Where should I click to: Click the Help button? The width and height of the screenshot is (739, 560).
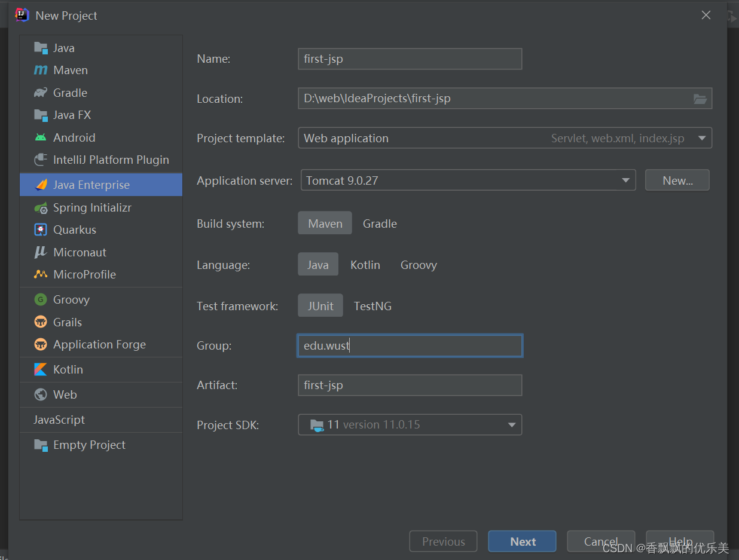(x=680, y=541)
